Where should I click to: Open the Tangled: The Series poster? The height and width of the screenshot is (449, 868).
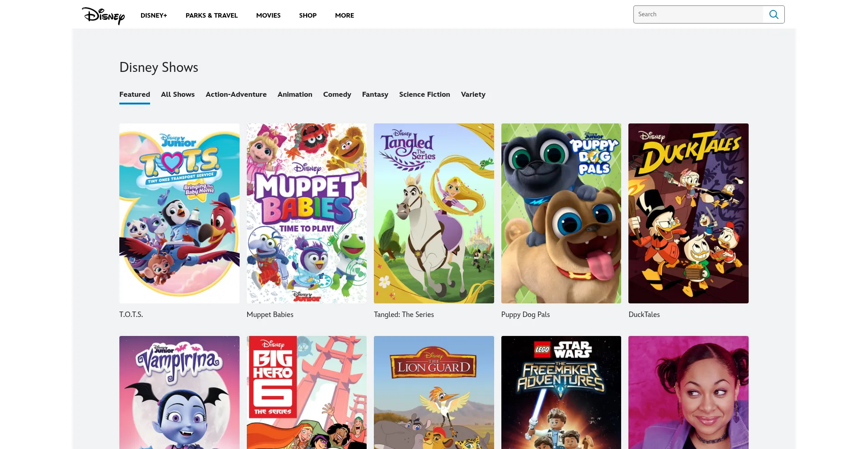(x=434, y=213)
